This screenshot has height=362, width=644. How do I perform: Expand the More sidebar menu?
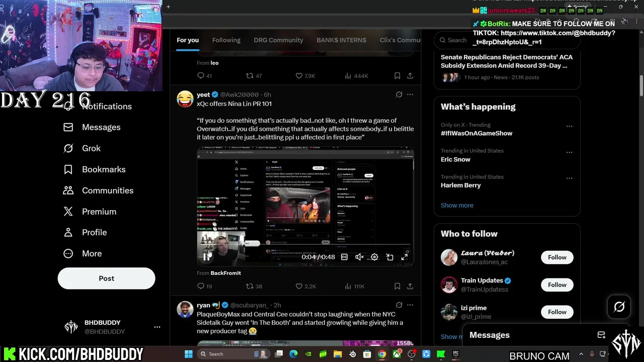point(83,253)
